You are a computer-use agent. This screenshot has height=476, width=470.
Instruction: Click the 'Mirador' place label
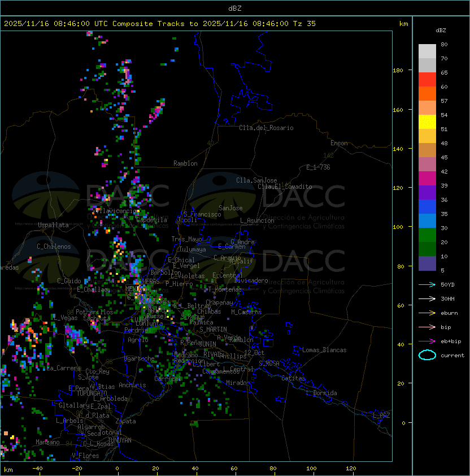click(x=238, y=383)
